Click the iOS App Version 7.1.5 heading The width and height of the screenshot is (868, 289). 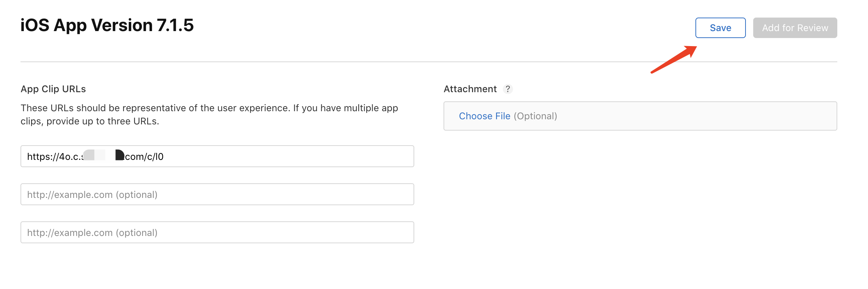107,25
